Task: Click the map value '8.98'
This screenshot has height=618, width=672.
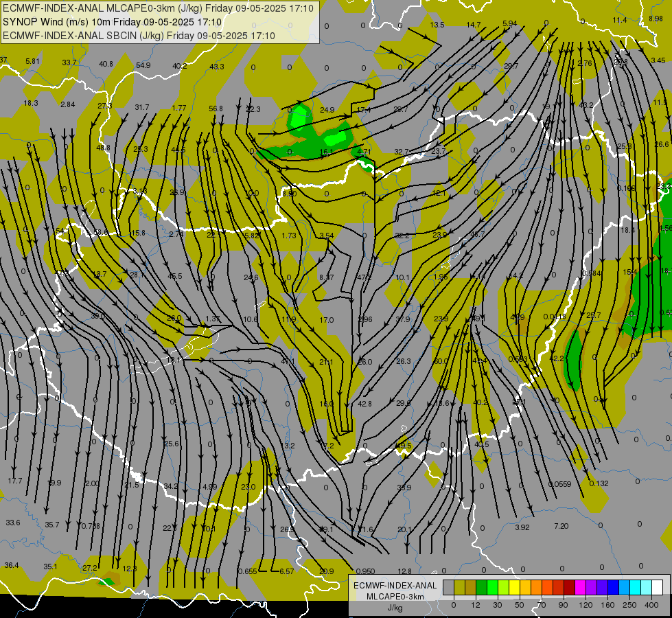Action: 656,19
